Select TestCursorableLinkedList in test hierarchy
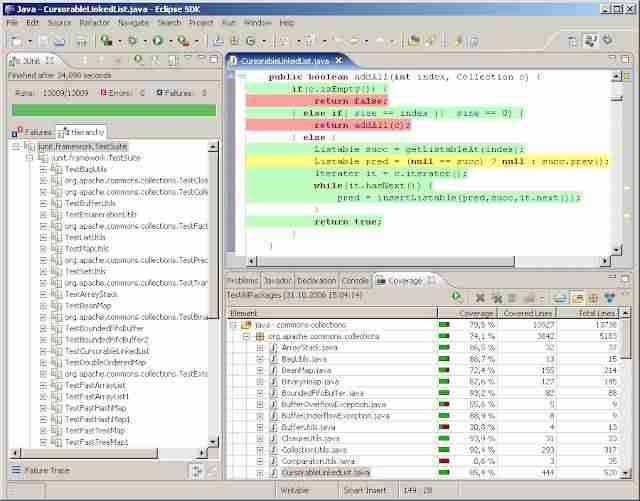 [107, 351]
